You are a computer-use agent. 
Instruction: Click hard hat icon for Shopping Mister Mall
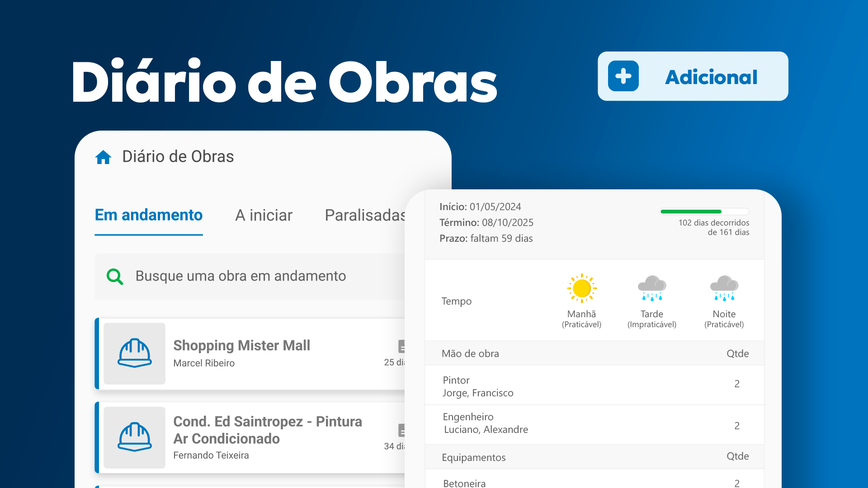point(134,353)
